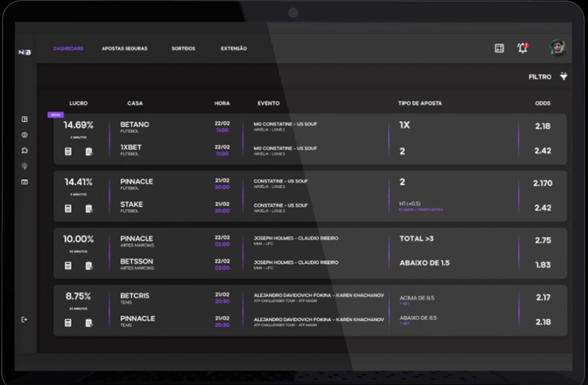This screenshot has width=588, height=385.
Task: Click the Betano 2.18 odds value
Action: [543, 126]
